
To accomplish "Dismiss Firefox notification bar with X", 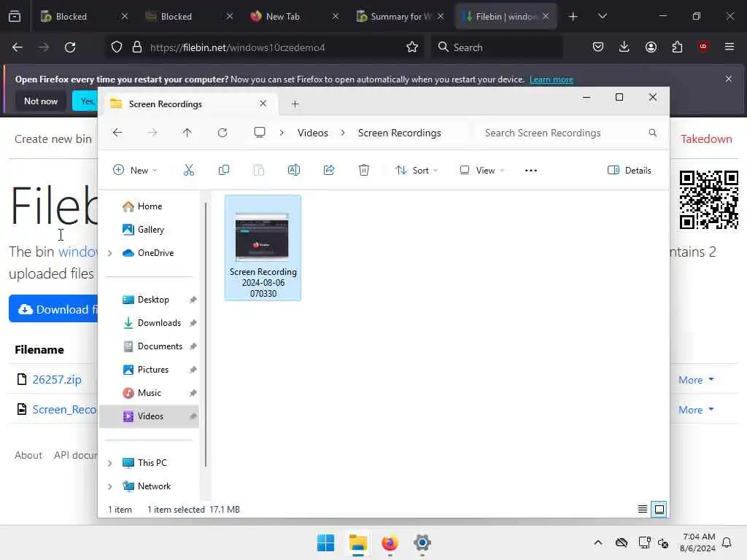I will (729, 79).
